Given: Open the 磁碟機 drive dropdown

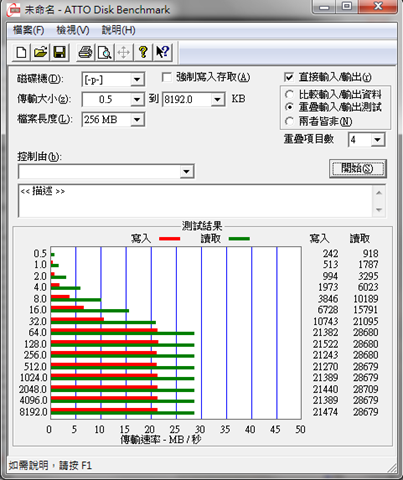Looking at the screenshot, I should coord(137,80).
